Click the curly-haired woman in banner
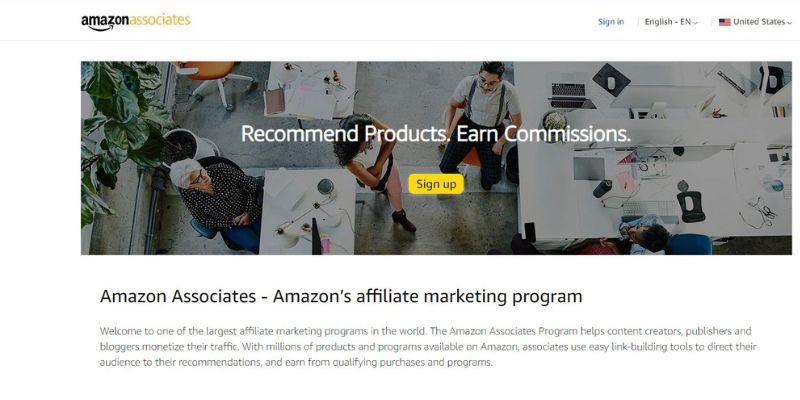This screenshot has width=800, height=400. tap(375, 168)
